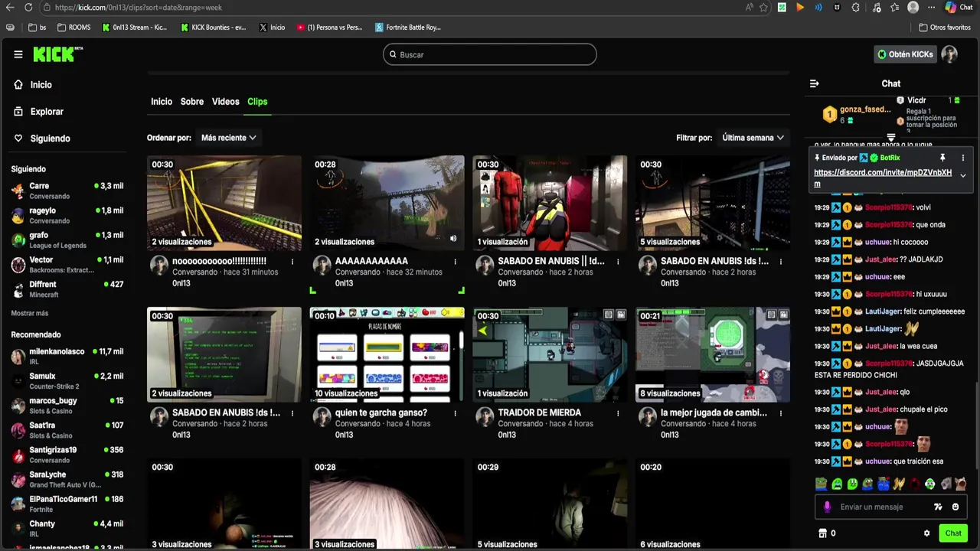This screenshot has height=551, width=980.
Task: Click the Buscar search field
Action: [490, 54]
